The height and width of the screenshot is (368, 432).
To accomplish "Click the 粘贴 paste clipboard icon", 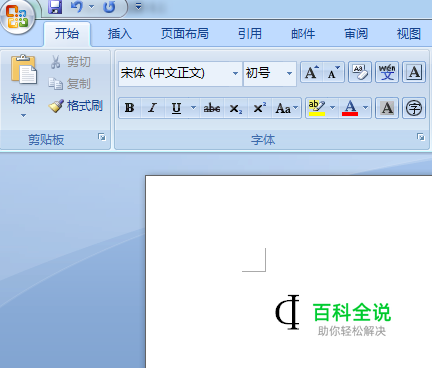I will (x=23, y=69).
